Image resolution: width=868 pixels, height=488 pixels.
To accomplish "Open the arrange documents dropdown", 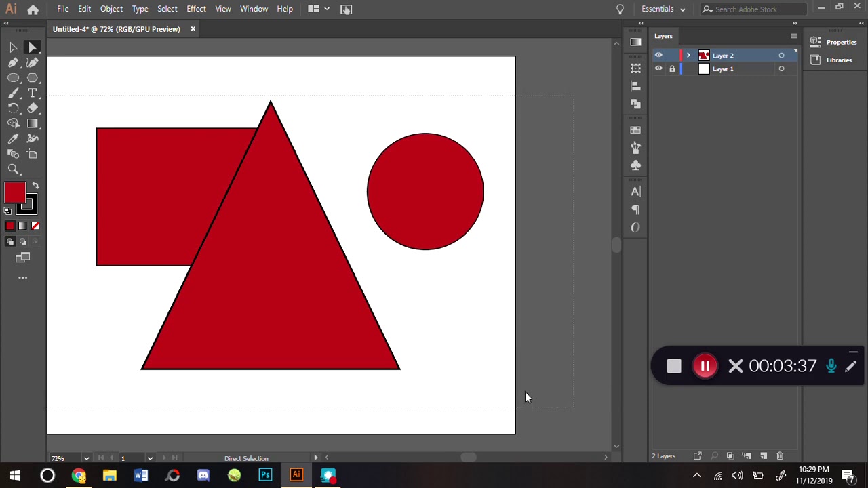I will [318, 9].
